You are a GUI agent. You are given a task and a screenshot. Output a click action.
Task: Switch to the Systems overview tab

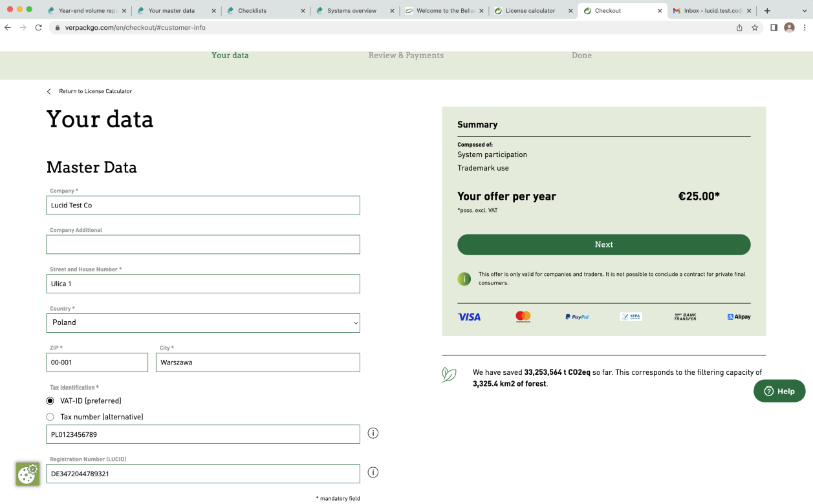click(x=351, y=11)
